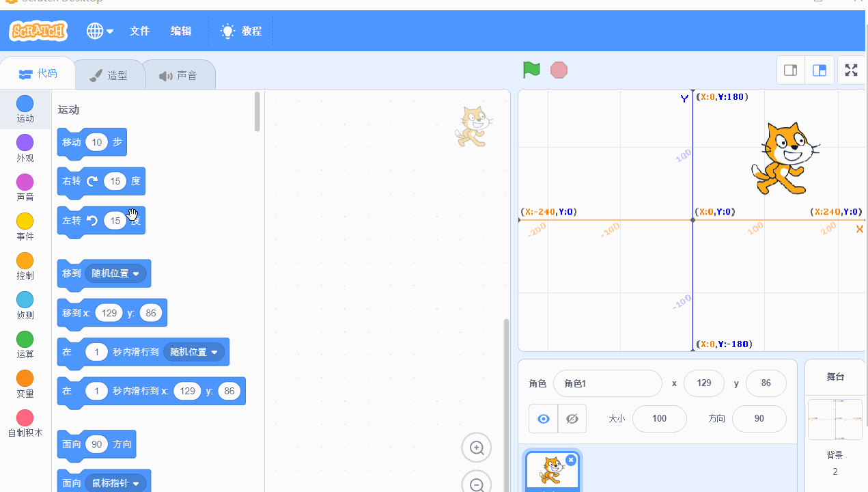Click the green flag to run

pos(531,70)
